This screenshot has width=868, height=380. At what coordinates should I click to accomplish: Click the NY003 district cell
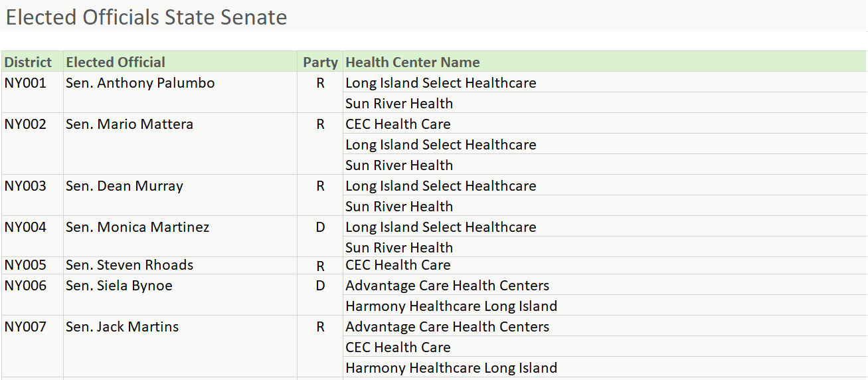point(25,186)
